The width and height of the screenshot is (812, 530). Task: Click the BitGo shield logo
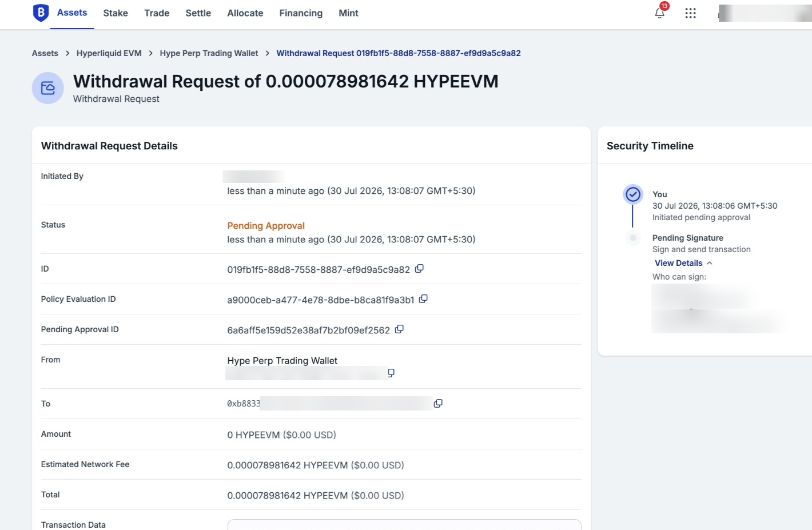[x=41, y=13]
